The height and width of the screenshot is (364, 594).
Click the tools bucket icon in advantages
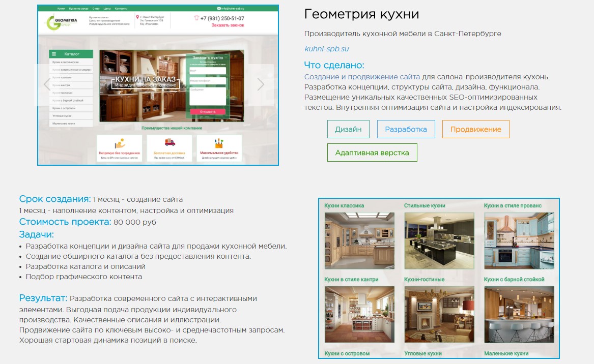(219, 143)
